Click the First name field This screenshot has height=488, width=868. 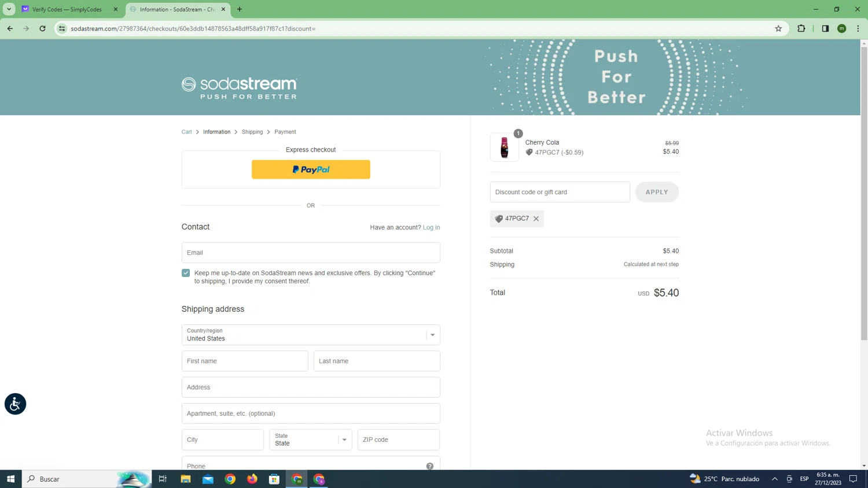(x=245, y=361)
